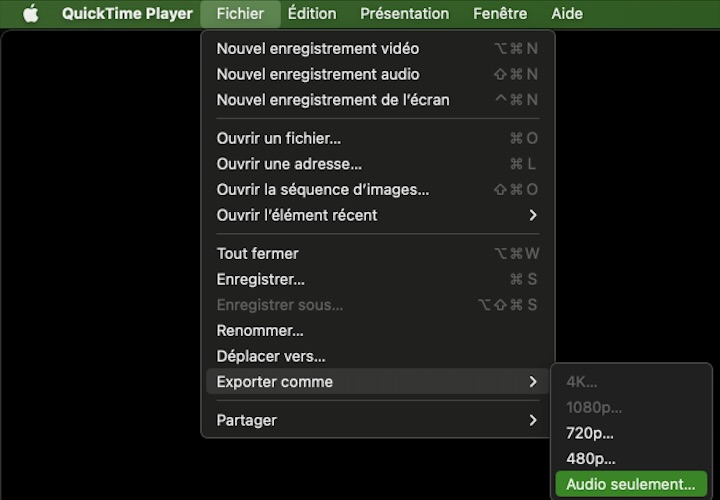
Task: Choose Ouvrir la séquence d'images…
Action: tap(323, 189)
